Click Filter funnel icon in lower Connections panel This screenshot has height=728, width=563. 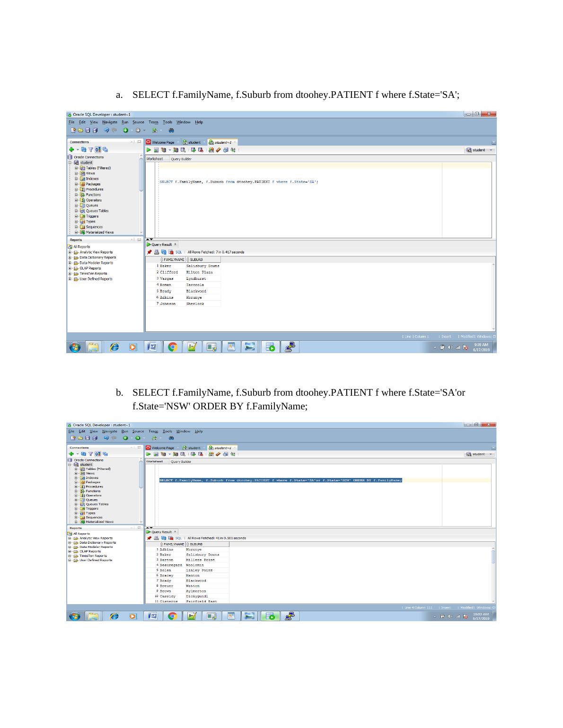pyautogui.click(x=90, y=454)
